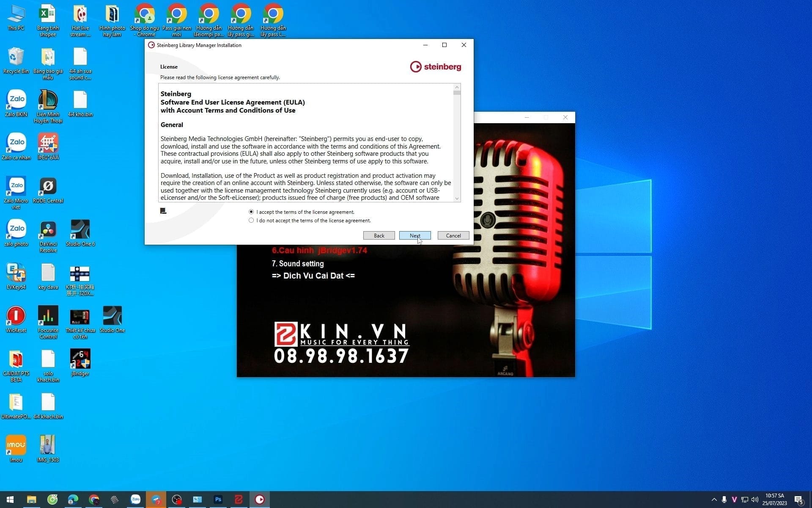Screen dimensions: 812x508
Task: Expand hidden icons in the system tray
Action: 714,500
